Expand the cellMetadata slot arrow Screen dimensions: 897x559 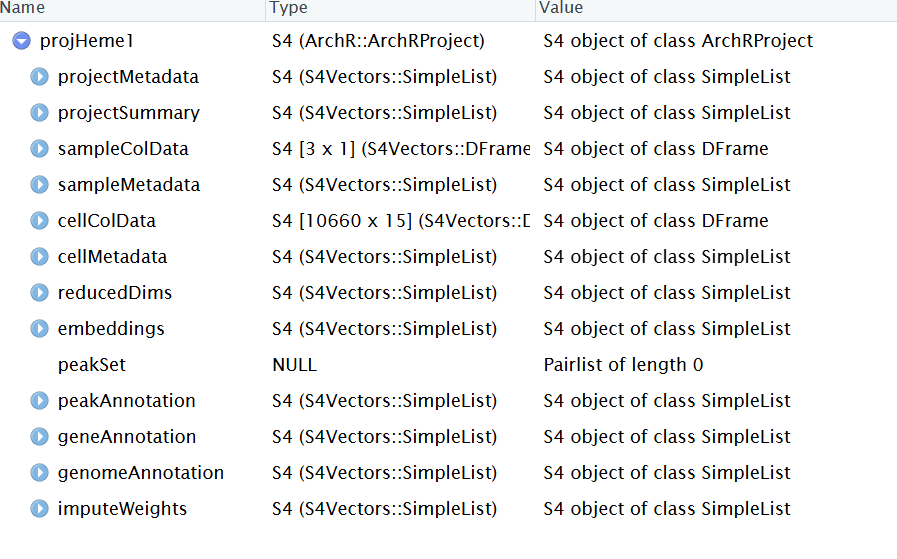pos(39,257)
